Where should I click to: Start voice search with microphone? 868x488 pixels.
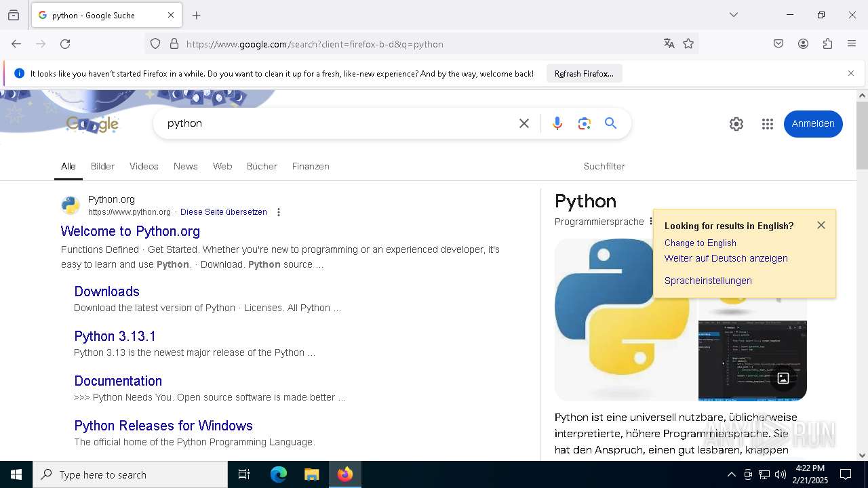(557, 123)
